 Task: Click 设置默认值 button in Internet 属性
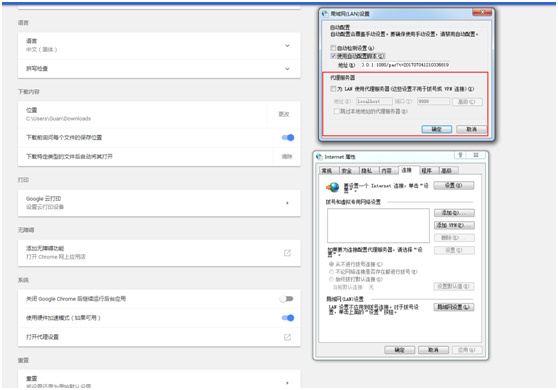click(x=454, y=286)
